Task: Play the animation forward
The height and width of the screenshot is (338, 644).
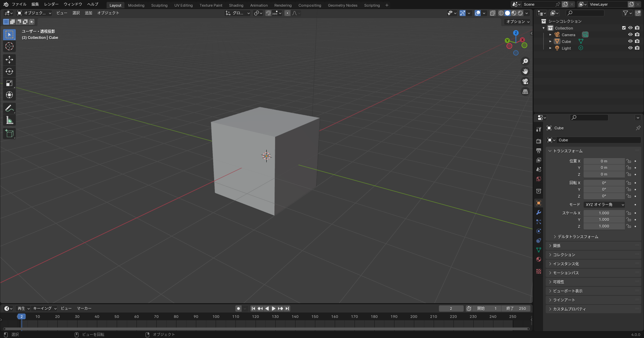Action: (x=274, y=309)
